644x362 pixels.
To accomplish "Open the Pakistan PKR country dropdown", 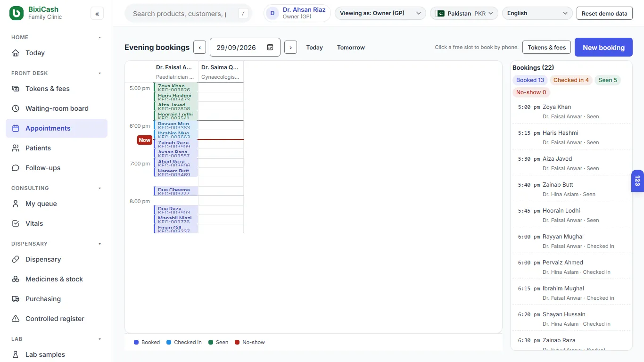I will [x=464, y=13].
